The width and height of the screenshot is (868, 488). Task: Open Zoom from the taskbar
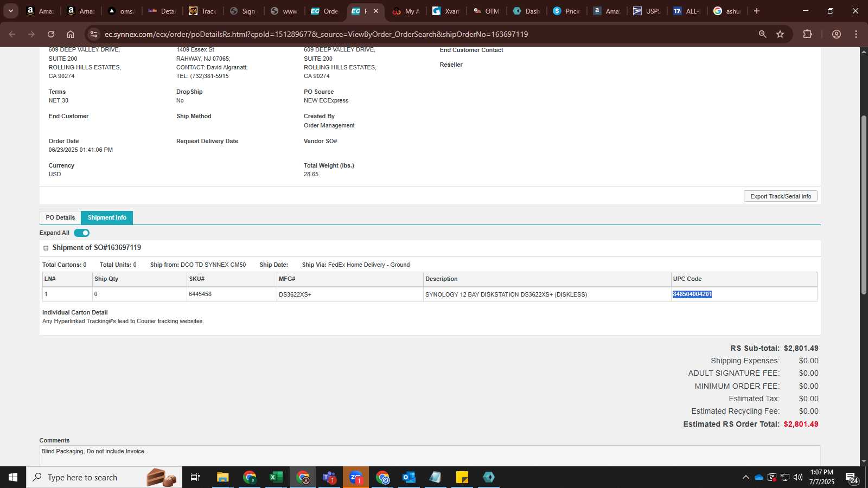(356, 477)
